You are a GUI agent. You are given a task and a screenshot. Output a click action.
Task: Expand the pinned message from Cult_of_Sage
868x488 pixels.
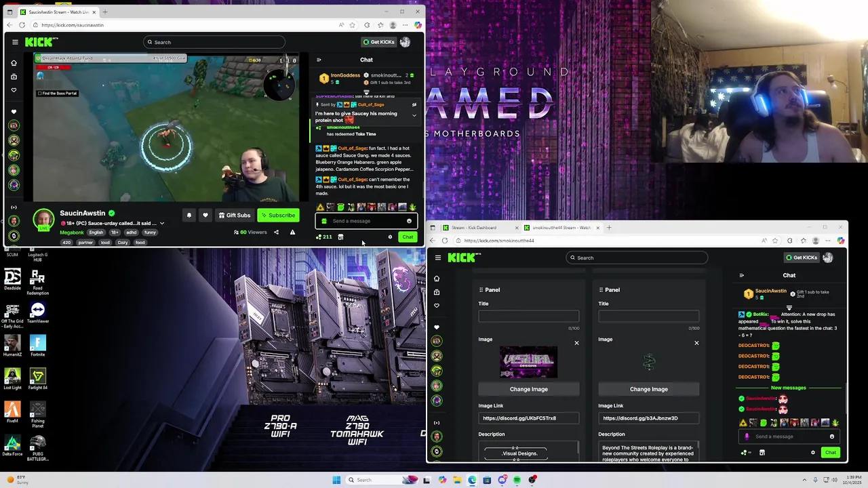point(414,115)
